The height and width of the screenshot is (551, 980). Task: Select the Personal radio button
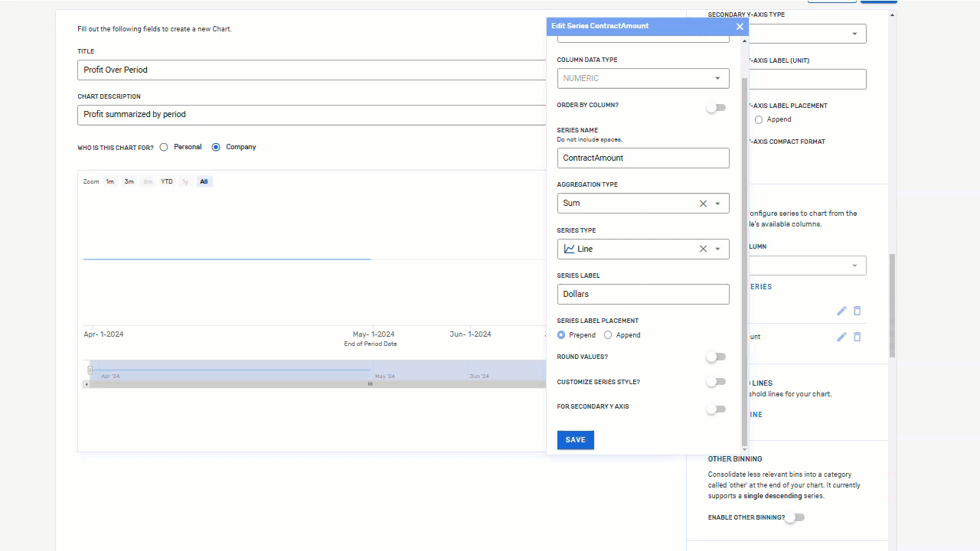click(164, 147)
